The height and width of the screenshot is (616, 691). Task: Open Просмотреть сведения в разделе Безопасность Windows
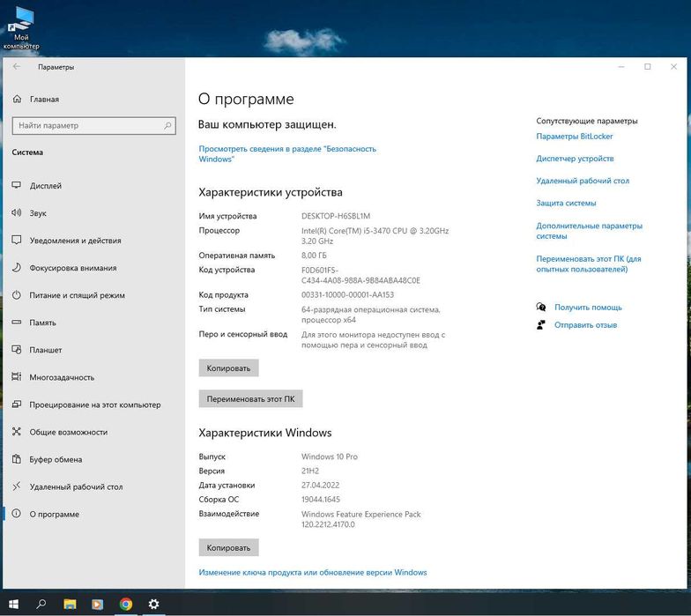tap(287, 153)
